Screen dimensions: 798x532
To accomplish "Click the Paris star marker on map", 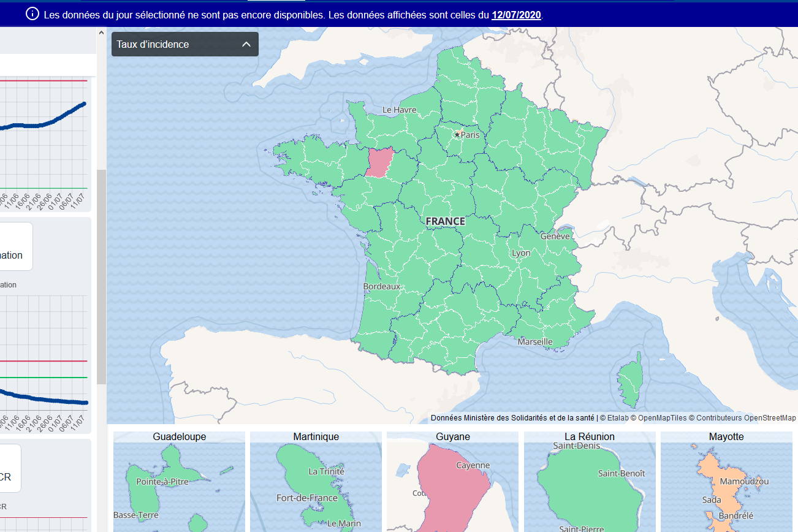I will pyautogui.click(x=457, y=134).
